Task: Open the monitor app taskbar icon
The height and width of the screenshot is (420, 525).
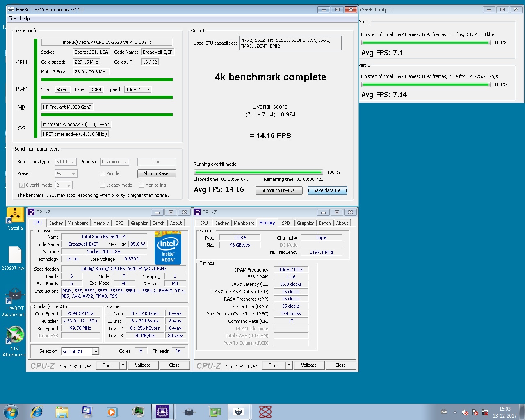Action: click(87, 411)
